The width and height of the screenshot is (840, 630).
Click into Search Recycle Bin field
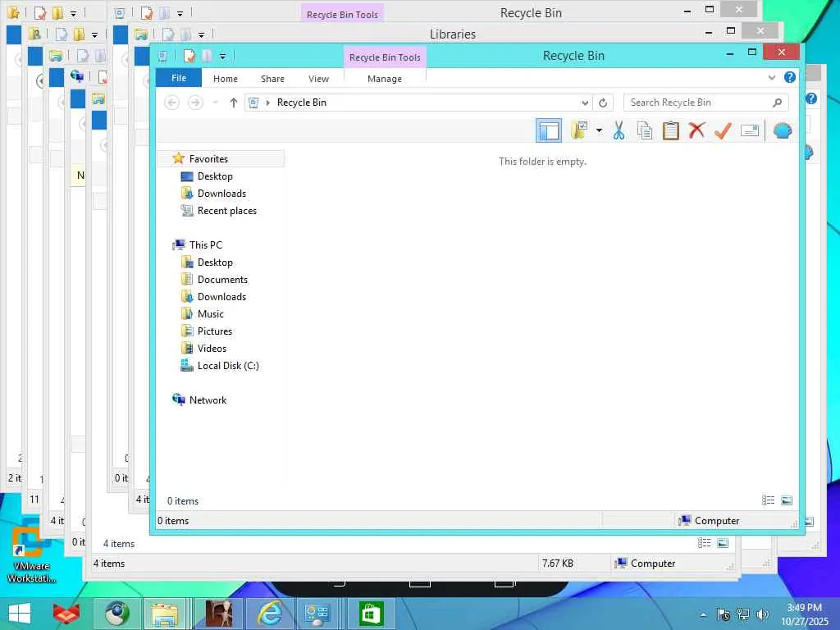tap(705, 103)
